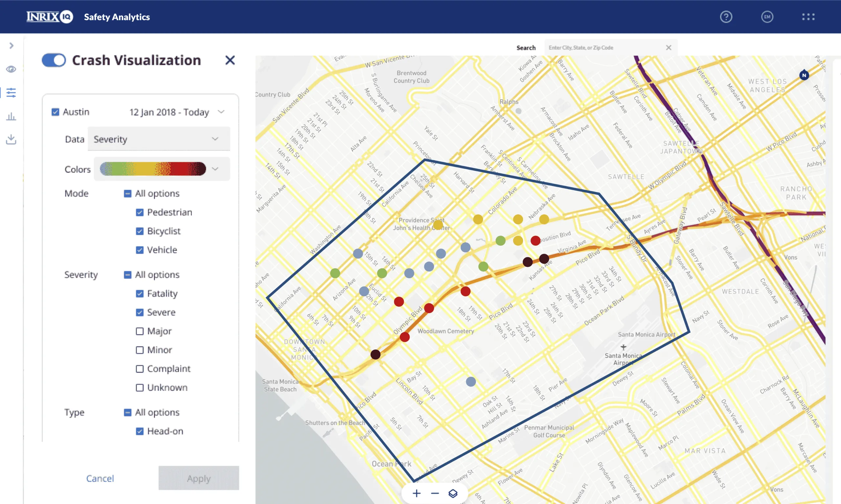Expand the left sidebar chevron
This screenshot has height=504, width=841.
click(x=11, y=46)
